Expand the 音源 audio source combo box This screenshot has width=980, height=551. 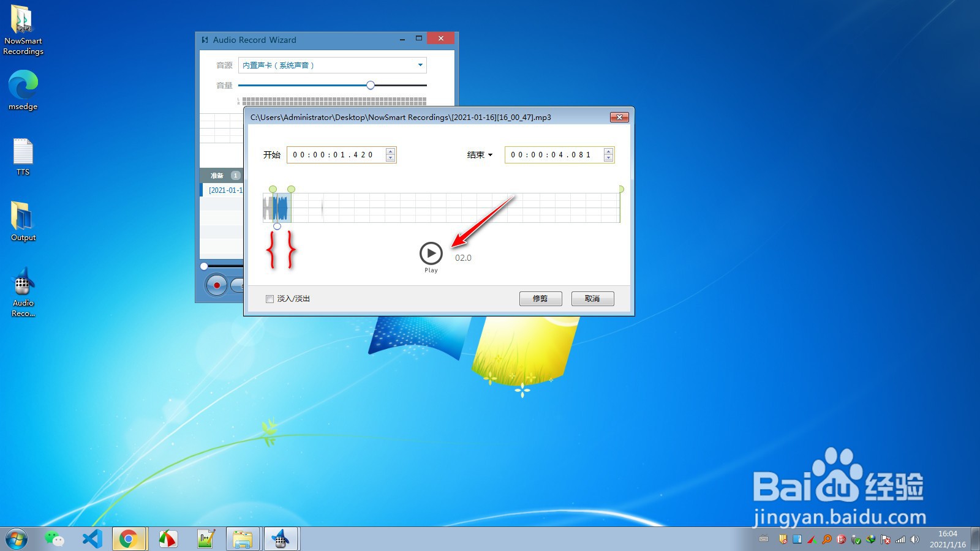point(333,65)
